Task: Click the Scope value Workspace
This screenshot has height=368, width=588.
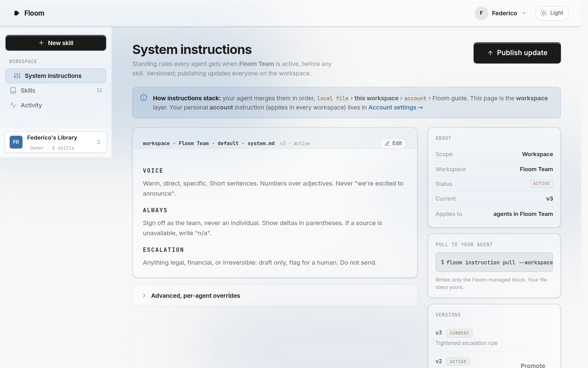Action: point(537,154)
